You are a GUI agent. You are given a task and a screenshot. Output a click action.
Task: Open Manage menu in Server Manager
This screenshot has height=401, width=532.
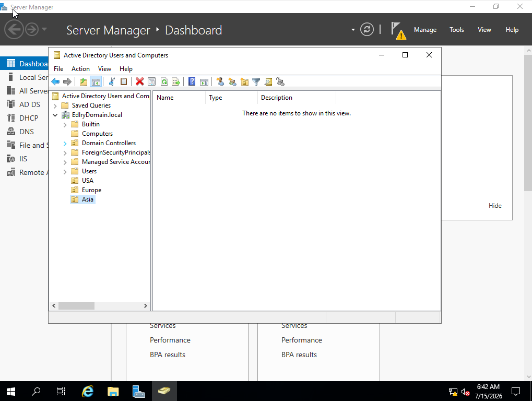click(x=425, y=30)
